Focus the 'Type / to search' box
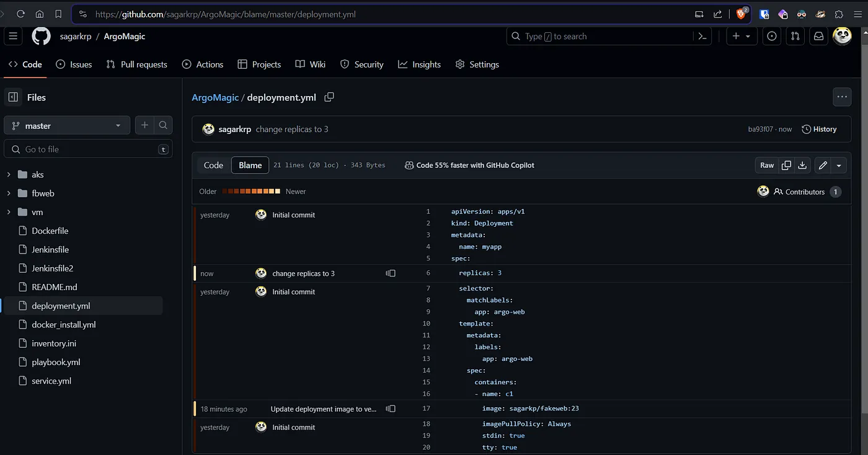This screenshot has height=455, width=868. 600,37
